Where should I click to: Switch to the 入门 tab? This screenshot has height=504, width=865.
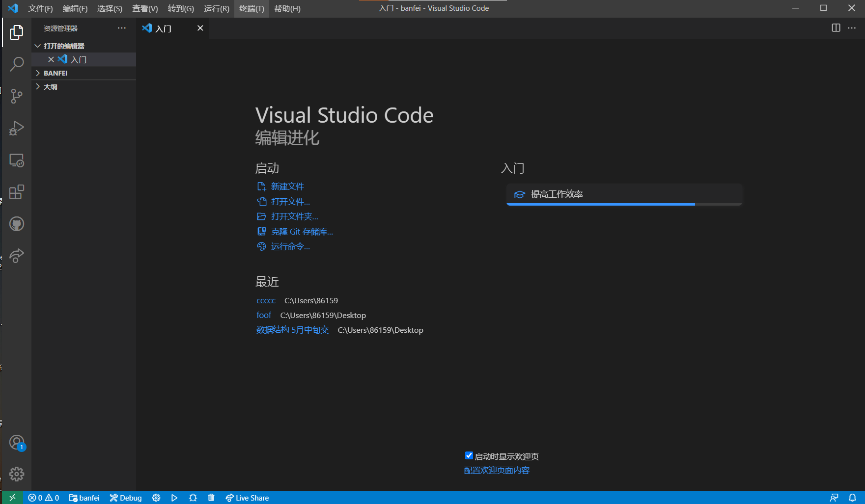coord(164,28)
